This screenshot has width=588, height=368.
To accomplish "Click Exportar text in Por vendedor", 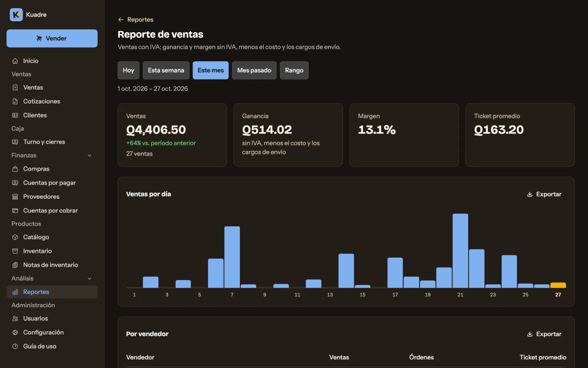I will click(x=549, y=334).
